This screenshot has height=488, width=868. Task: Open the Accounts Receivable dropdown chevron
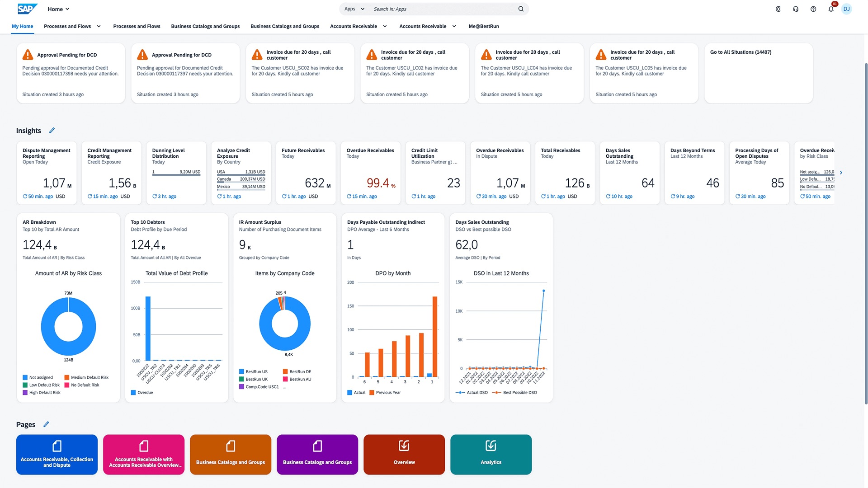385,26
